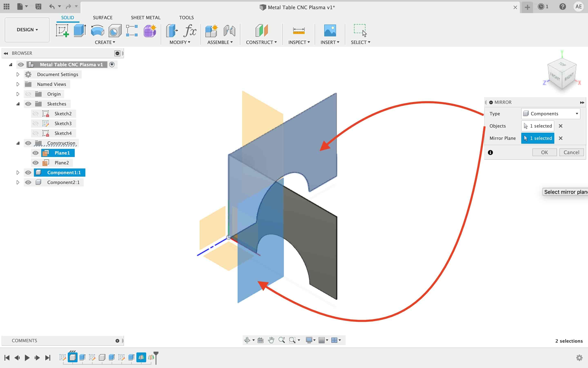Click the Orbit navigation tool
This screenshot has height=368, width=588.
click(x=247, y=340)
